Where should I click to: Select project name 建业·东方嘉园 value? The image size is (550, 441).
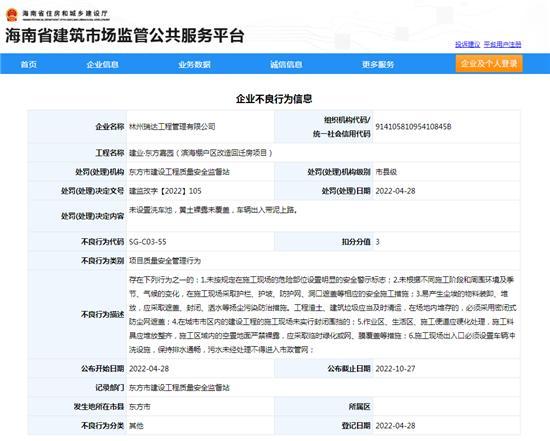pyautogui.click(x=201, y=153)
